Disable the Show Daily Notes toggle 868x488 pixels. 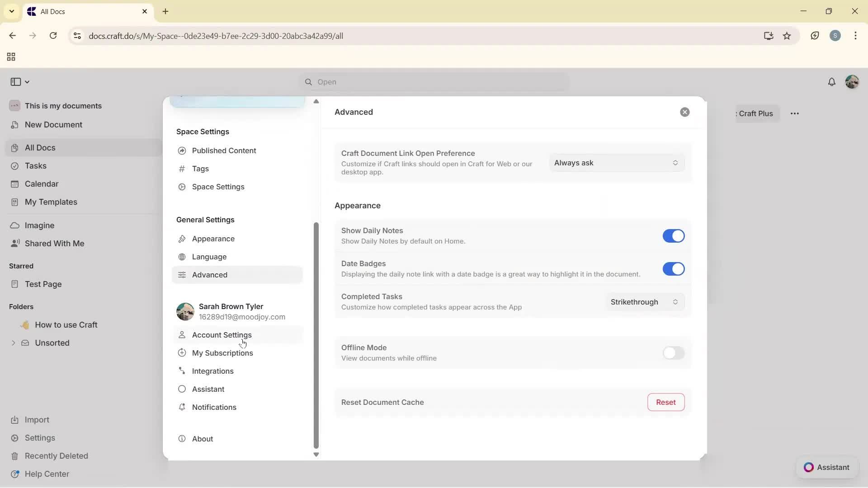coord(674,236)
